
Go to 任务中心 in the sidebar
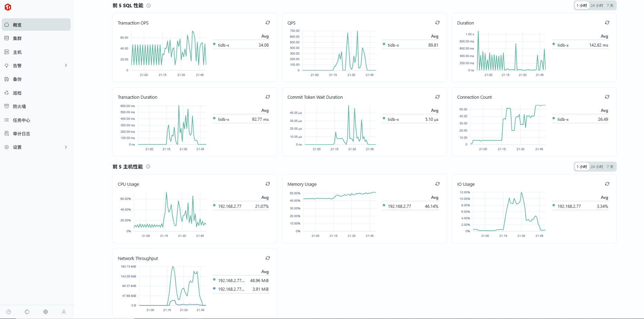(21, 120)
